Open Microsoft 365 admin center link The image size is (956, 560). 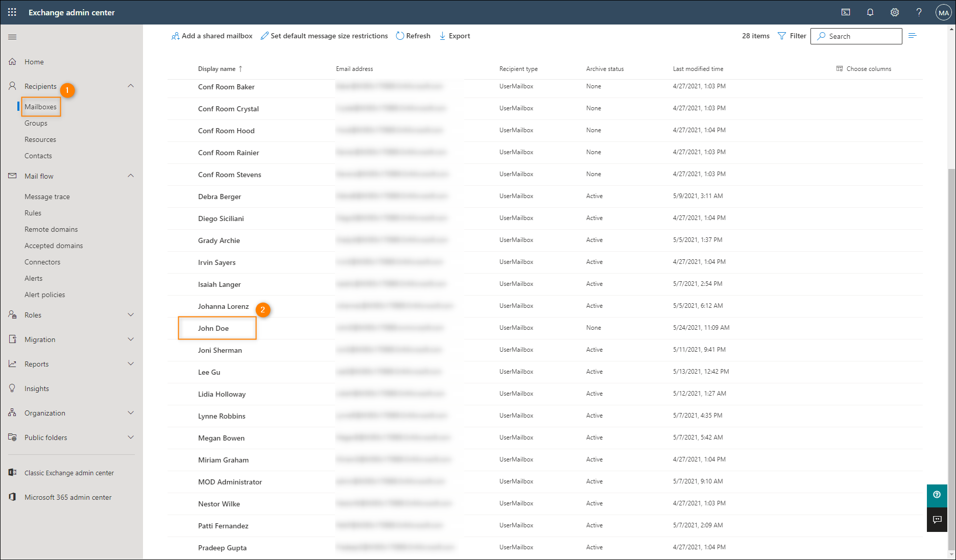point(68,497)
